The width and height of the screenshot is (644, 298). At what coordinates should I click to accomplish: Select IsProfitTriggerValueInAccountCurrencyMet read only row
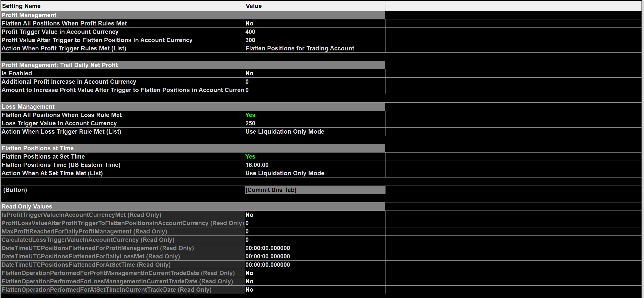coord(122,215)
